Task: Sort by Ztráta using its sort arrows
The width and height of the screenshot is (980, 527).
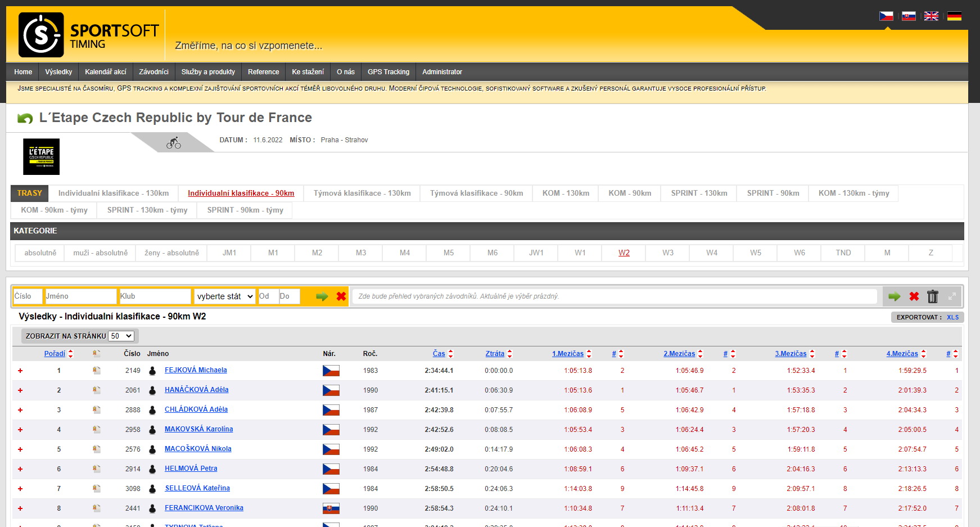Action: pyautogui.click(x=510, y=354)
